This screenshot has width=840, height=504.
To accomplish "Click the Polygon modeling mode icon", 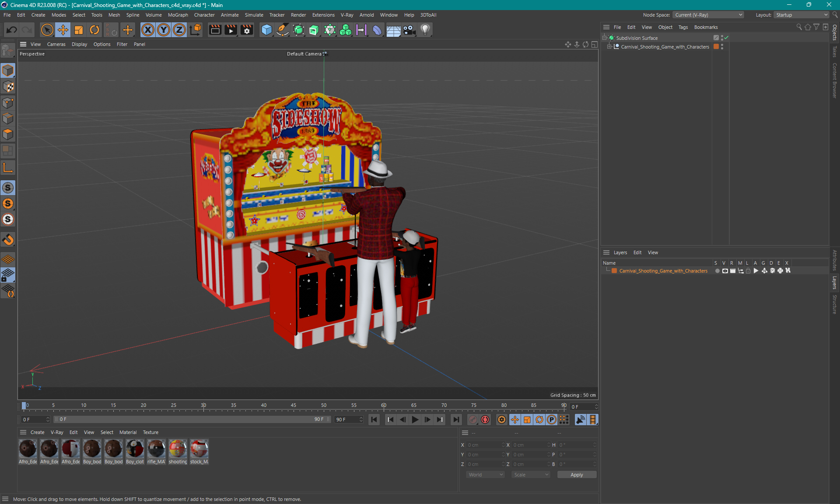I will [x=8, y=133].
